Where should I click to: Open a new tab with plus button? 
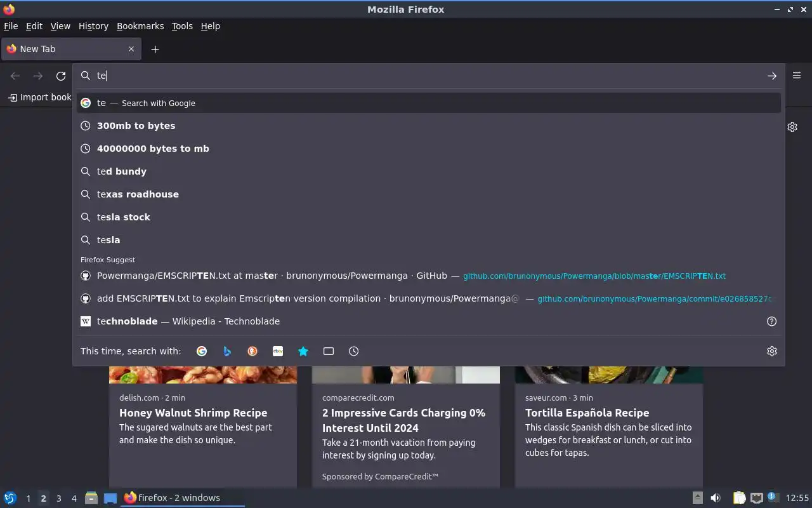click(155, 49)
